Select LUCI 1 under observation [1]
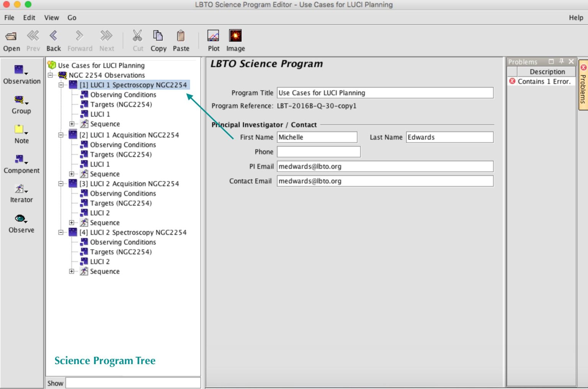The image size is (588, 389). 100,114
